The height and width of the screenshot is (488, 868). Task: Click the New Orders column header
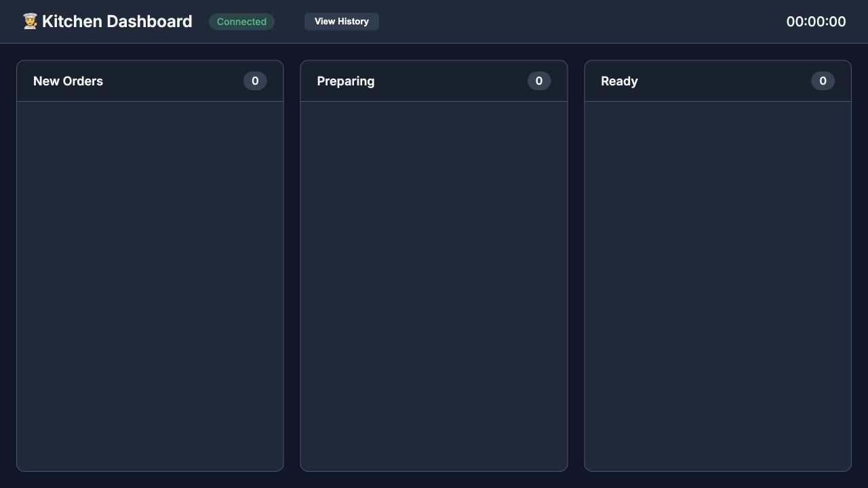tap(150, 81)
